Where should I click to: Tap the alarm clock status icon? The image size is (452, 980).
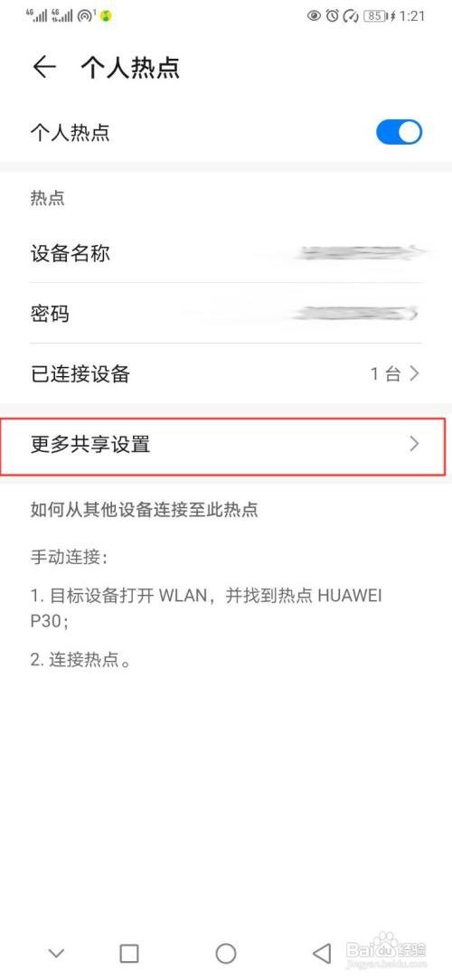tap(332, 15)
